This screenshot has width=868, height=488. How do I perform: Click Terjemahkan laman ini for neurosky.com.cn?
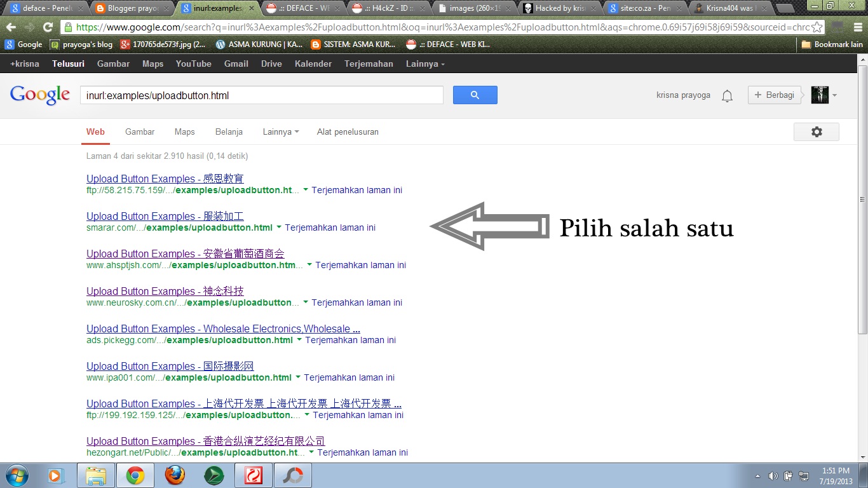tap(356, 302)
